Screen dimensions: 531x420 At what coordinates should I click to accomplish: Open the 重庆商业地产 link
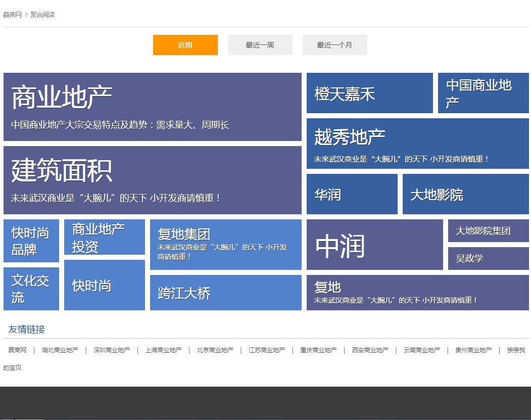pyautogui.click(x=318, y=350)
